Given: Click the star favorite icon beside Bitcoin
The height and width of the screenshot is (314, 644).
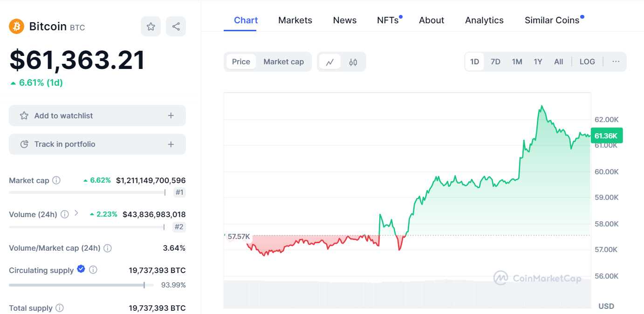Looking at the screenshot, I should pos(151,27).
